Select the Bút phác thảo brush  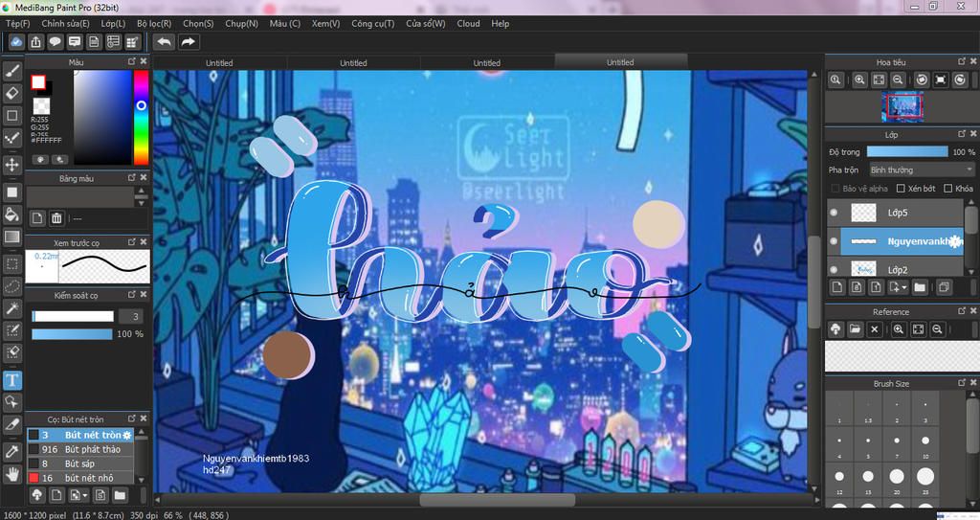click(80, 449)
